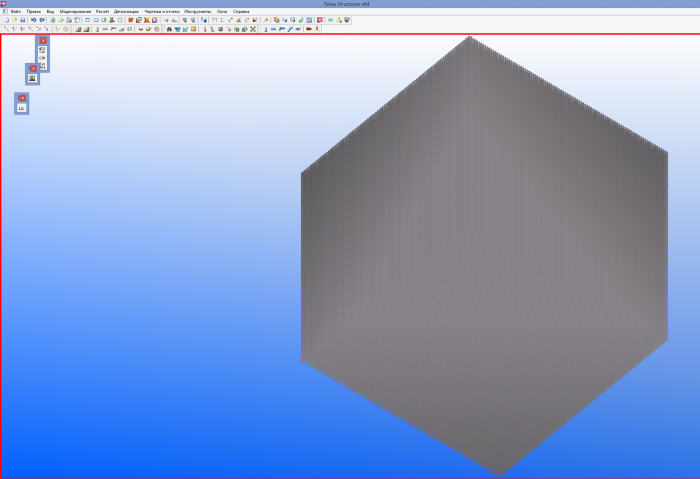Viewport: 700px width, 479px height.
Task: Click the bottom icon in tall floating toolbar
Action: point(42,66)
